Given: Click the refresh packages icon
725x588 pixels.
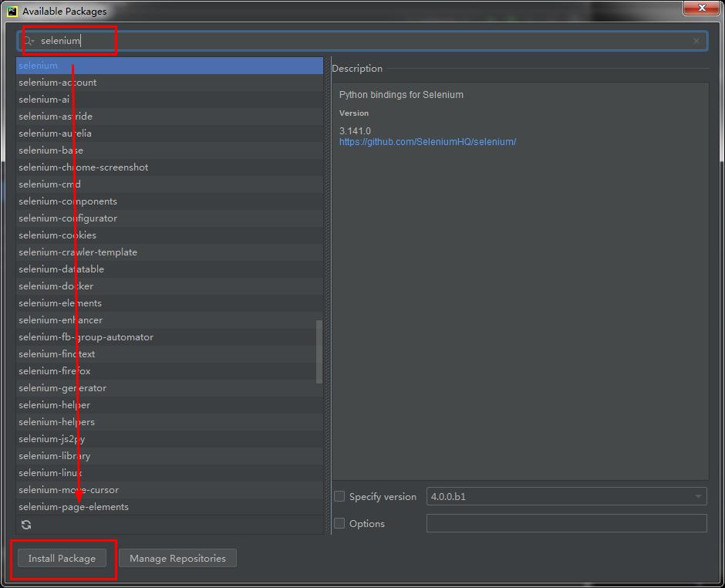Looking at the screenshot, I should tap(26, 525).
